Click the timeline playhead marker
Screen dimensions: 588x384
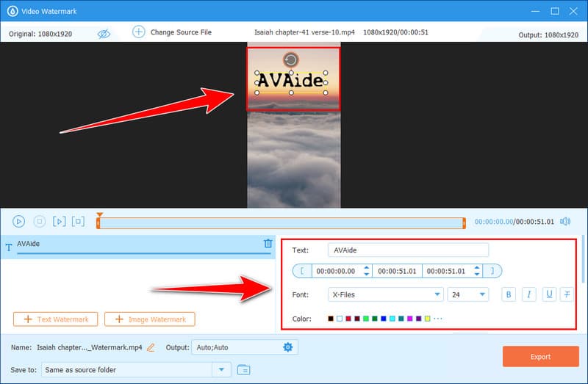click(99, 214)
